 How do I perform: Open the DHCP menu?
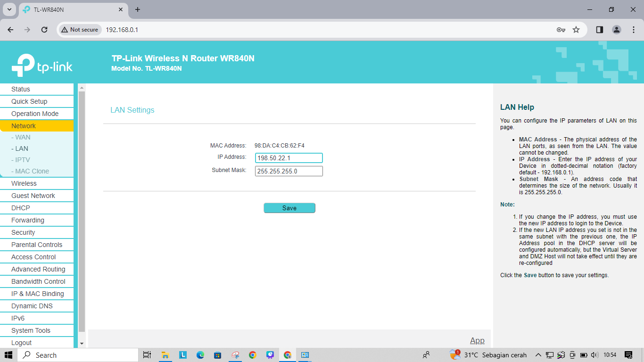click(37, 208)
